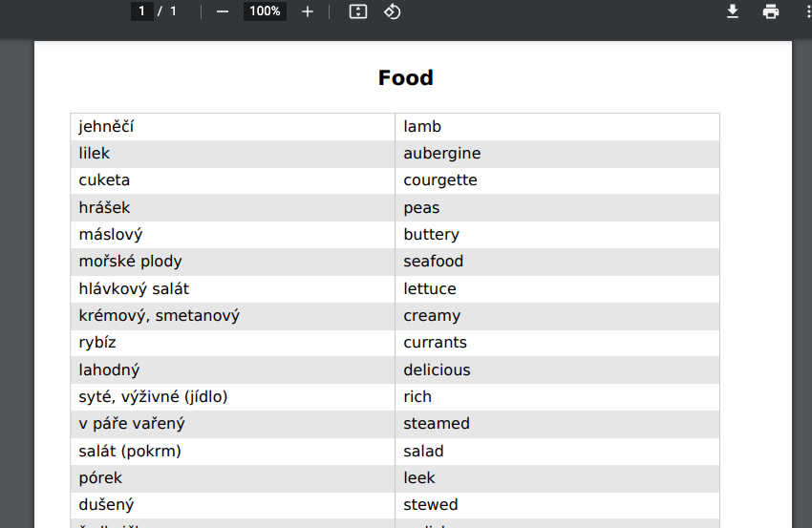Click the Food heading
Screen dimensions: 812x528
[405, 78]
